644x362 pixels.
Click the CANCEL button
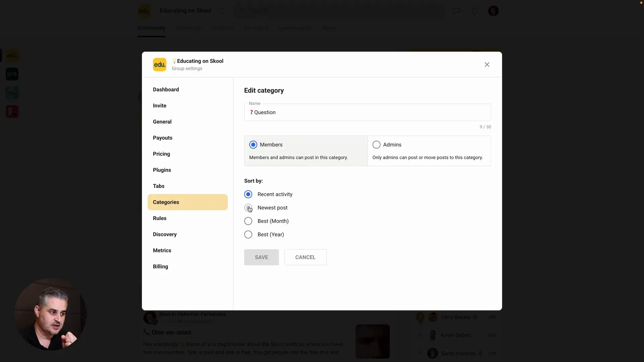point(305,257)
